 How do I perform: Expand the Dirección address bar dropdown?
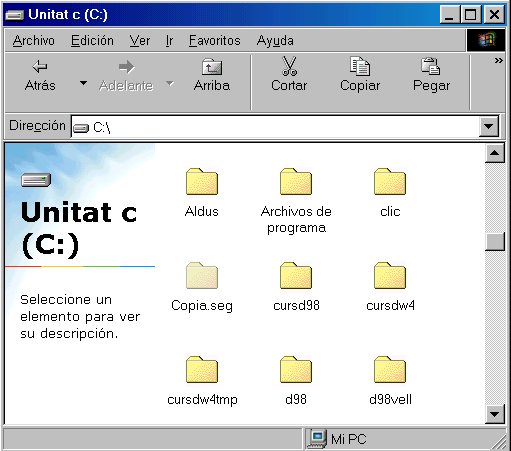(489, 126)
